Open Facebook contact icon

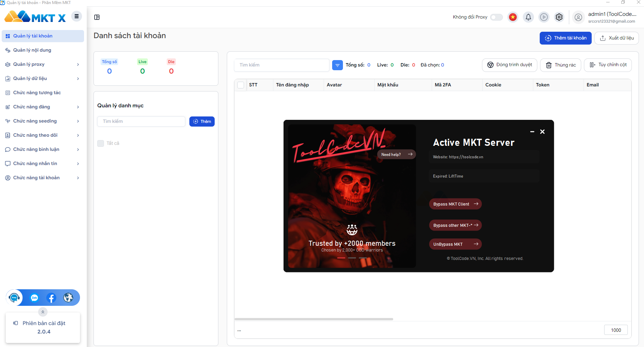click(51, 298)
